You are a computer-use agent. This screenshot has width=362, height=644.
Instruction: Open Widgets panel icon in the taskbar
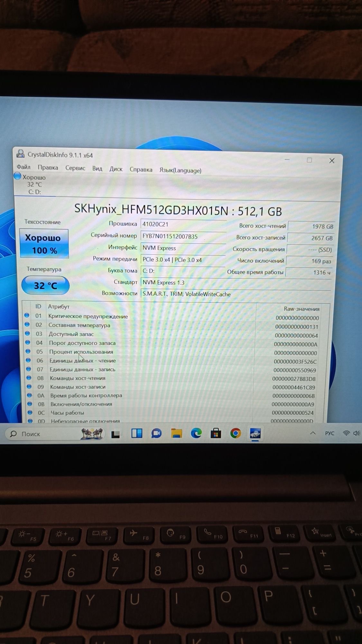click(x=136, y=433)
